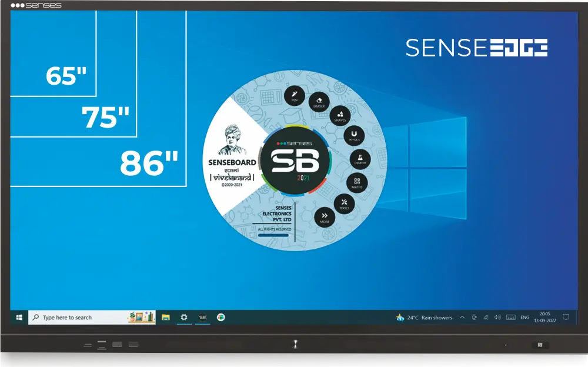
Task: Expand the More double-arrow option
Action: pyautogui.click(x=325, y=217)
